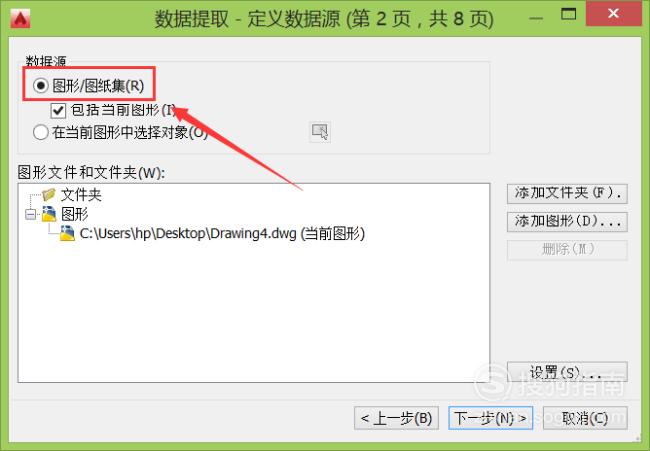Click the 删除(M) button
The image size is (650, 451).
(x=567, y=250)
